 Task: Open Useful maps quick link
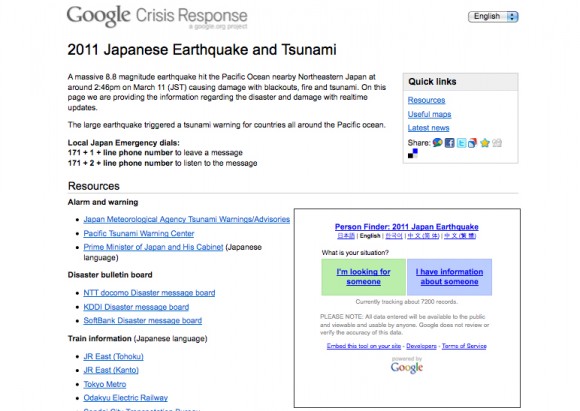429,114
